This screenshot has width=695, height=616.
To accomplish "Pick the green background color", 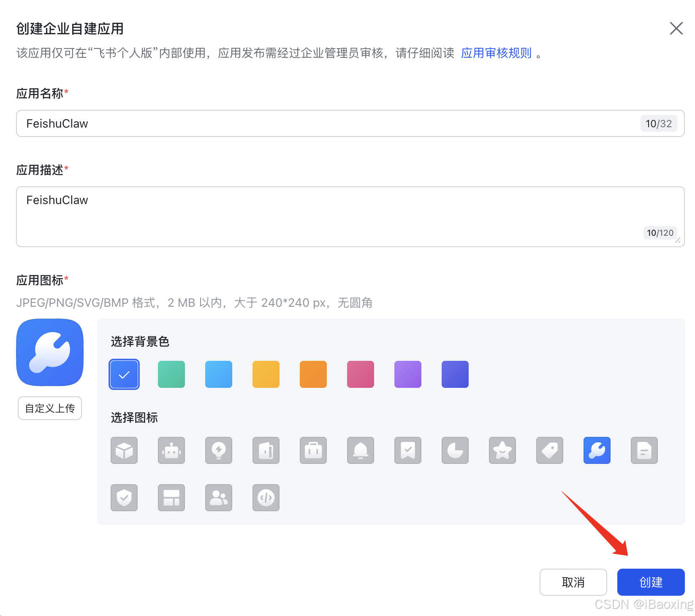I will (171, 374).
